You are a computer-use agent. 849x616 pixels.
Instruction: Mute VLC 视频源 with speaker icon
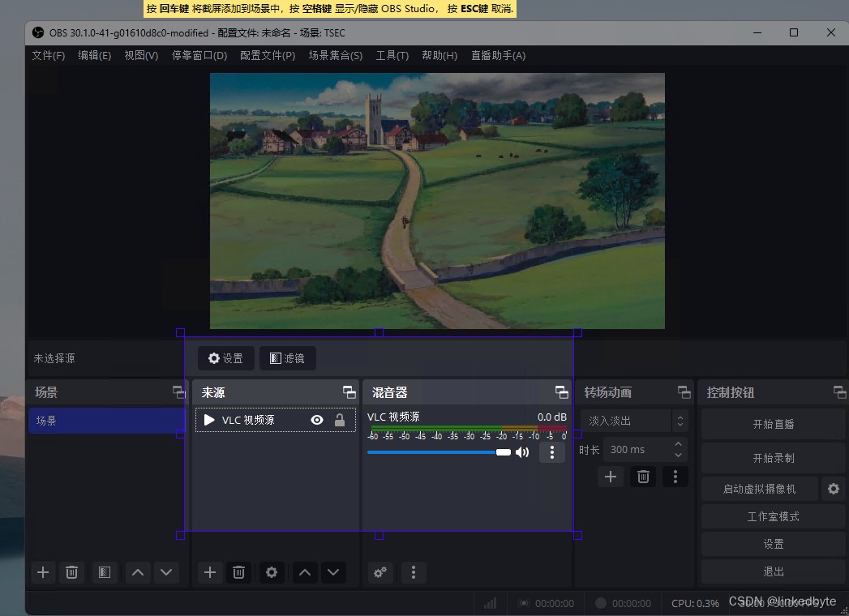[x=522, y=452]
